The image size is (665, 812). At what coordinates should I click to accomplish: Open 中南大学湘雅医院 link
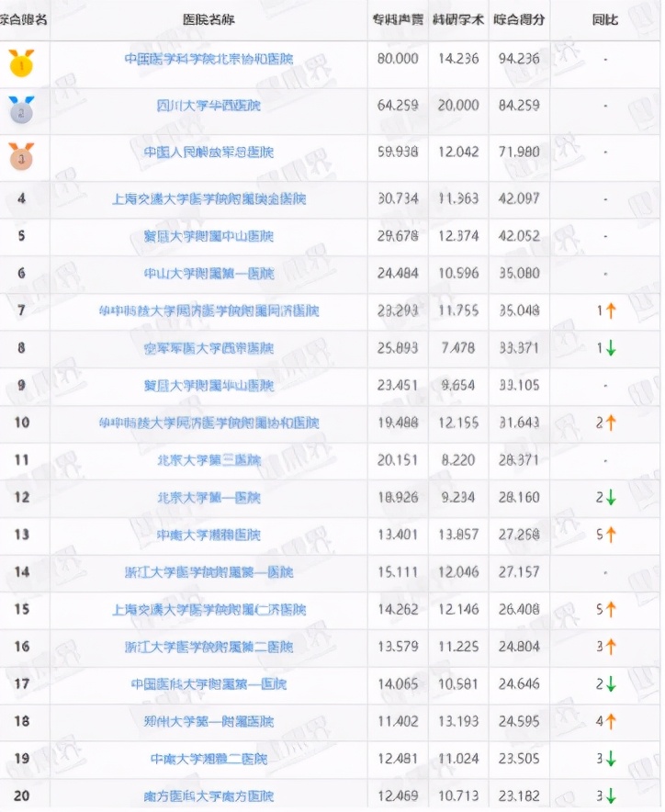pos(209,535)
